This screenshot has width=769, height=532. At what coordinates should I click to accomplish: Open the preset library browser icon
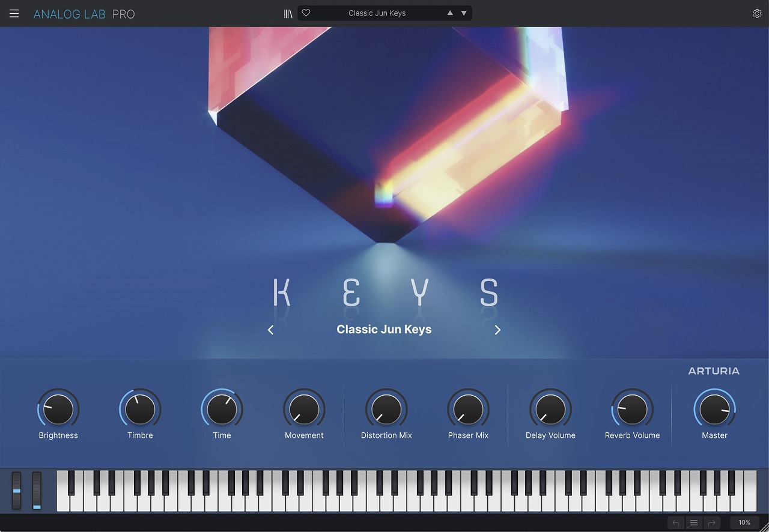pos(288,13)
